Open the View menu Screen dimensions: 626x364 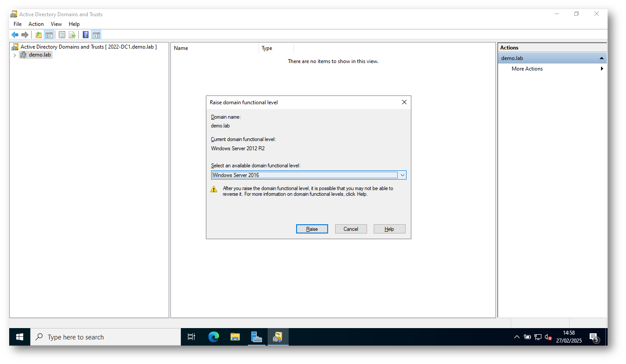pos(56,24)
